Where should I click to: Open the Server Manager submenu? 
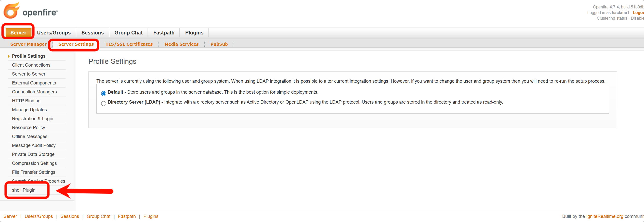tap(29, 44)
